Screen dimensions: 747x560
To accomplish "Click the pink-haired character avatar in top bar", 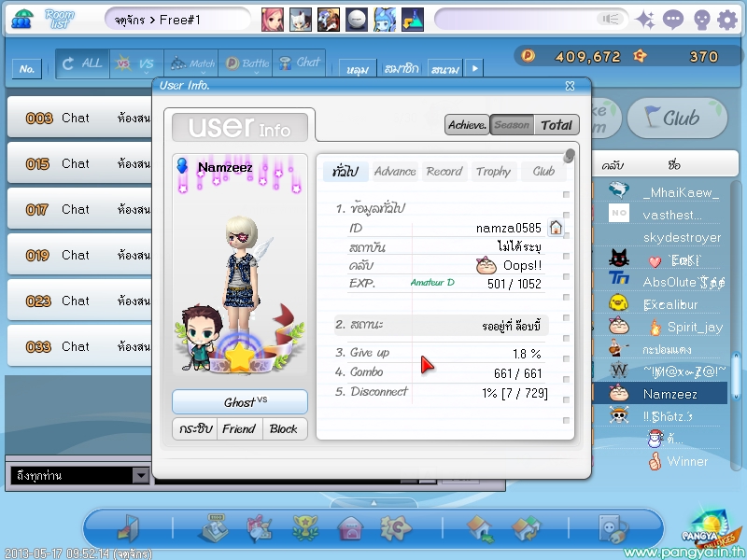I will pos(273,20).
